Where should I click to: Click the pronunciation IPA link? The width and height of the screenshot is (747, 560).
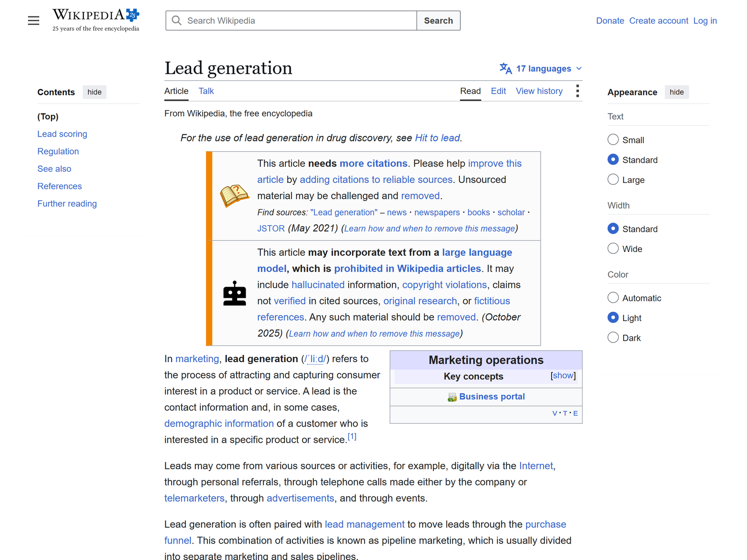click(x=315, y=359)
